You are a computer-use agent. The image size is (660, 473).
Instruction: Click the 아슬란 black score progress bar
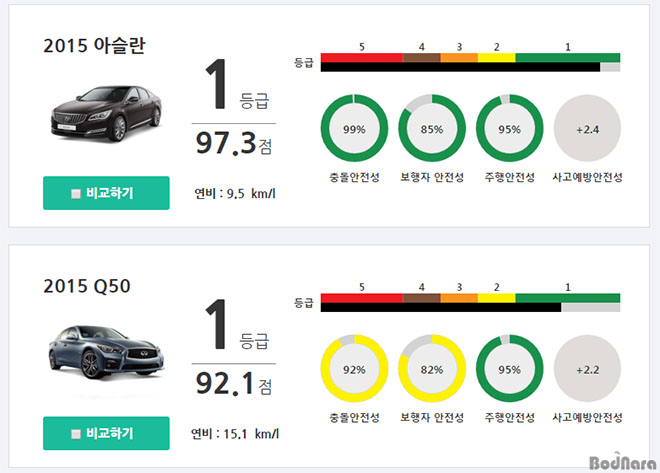coord(460,67)
